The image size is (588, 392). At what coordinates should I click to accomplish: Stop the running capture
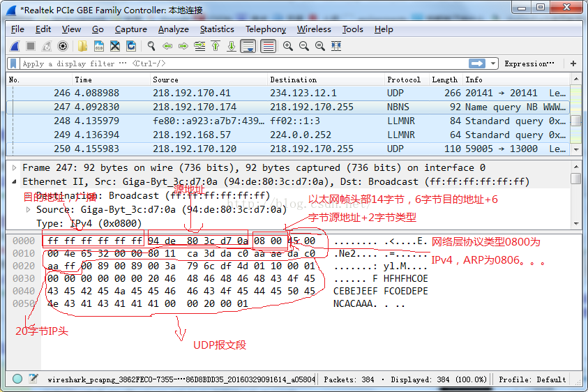click(x=31, y=46)
